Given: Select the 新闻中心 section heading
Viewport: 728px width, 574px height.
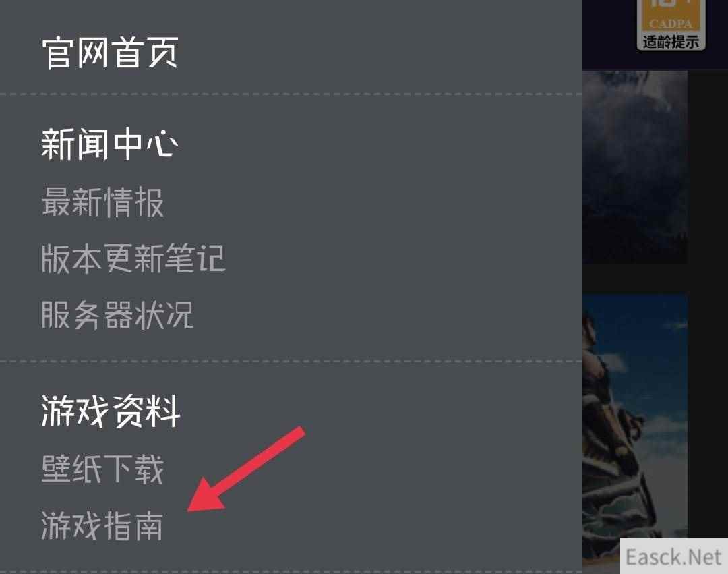Looking at the screenshot, I should (110, 144).
